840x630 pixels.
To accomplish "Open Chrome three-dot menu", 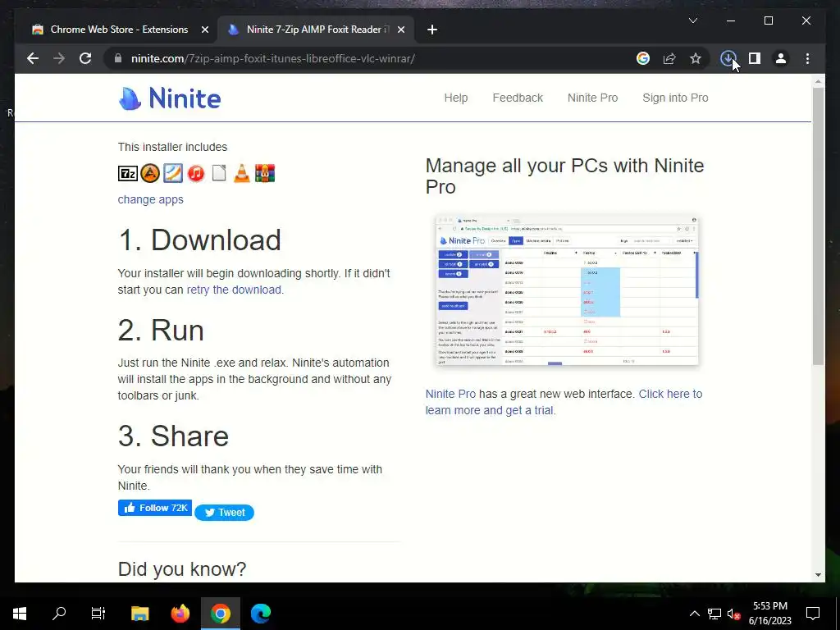I will pos(807,58).
